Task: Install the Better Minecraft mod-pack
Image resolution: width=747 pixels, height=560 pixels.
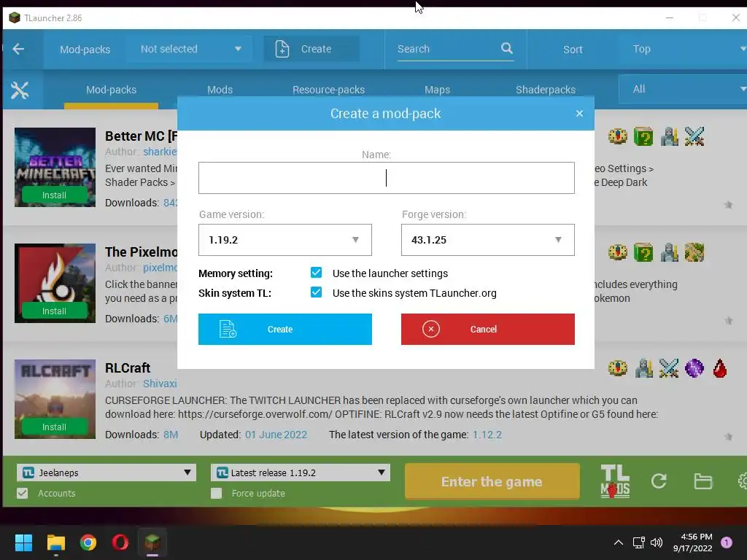Action: pos(54,195)
